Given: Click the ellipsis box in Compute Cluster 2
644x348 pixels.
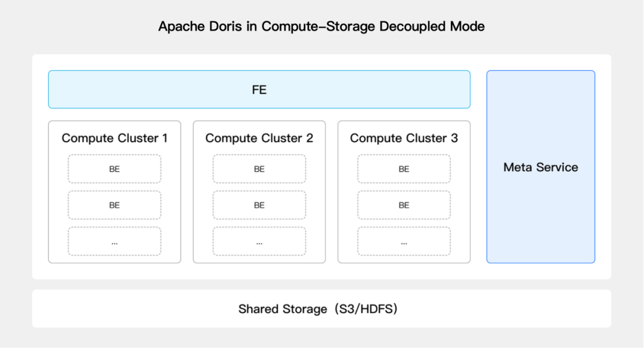Looking at the screenshot, I should (259, 241).
